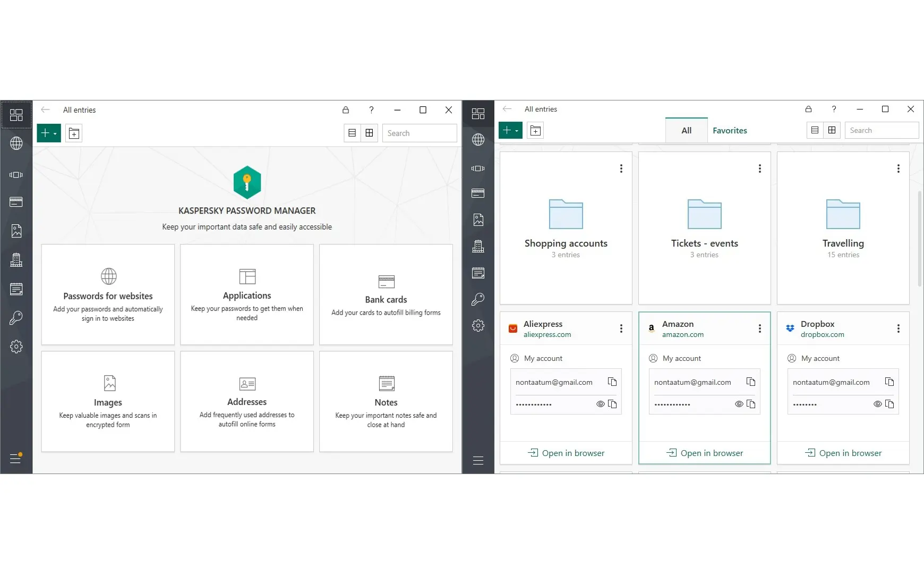
Task: Open the Bank cards card
Action: click(x=386, y=294)
